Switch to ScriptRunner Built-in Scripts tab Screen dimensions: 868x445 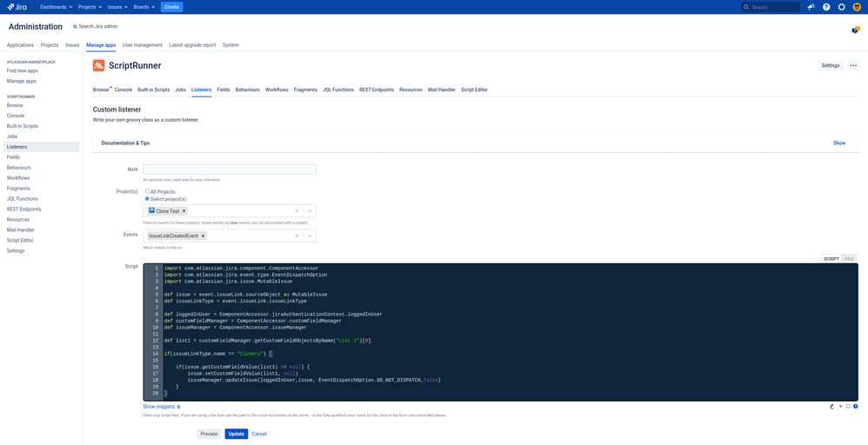click(x=154, y=90)
